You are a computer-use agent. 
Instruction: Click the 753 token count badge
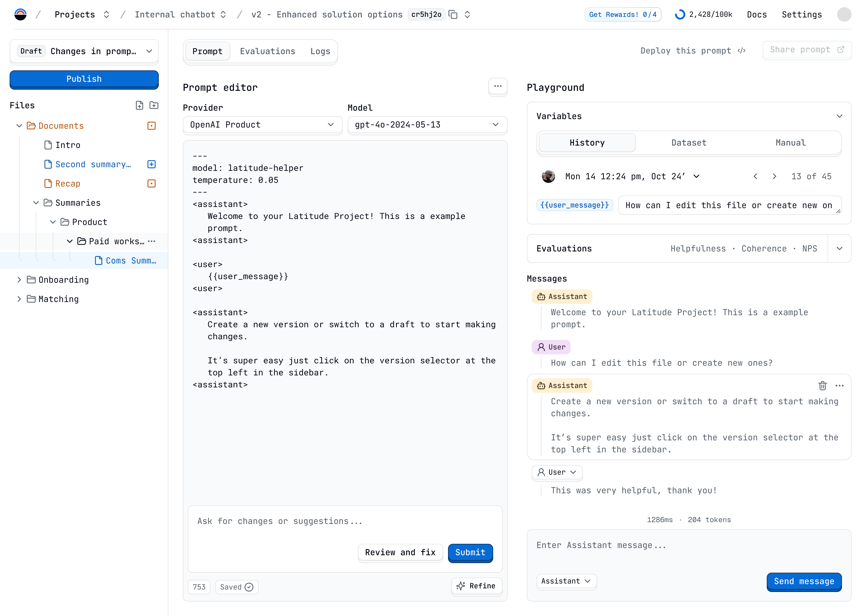(199, 587)
